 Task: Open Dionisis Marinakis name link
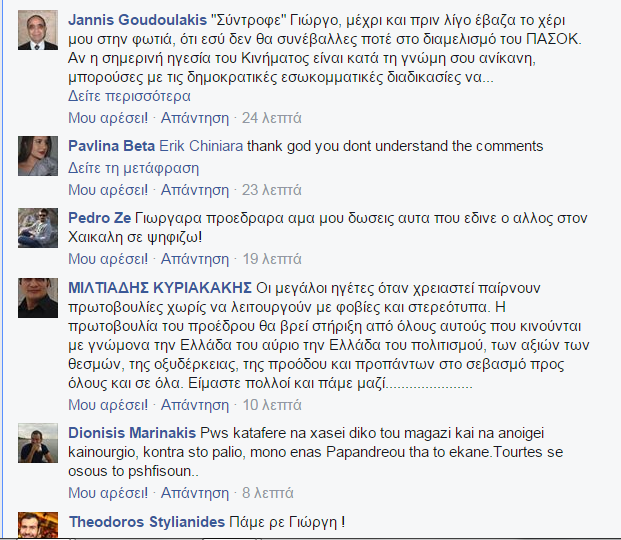pyautogui.click(x=132, y=433)
